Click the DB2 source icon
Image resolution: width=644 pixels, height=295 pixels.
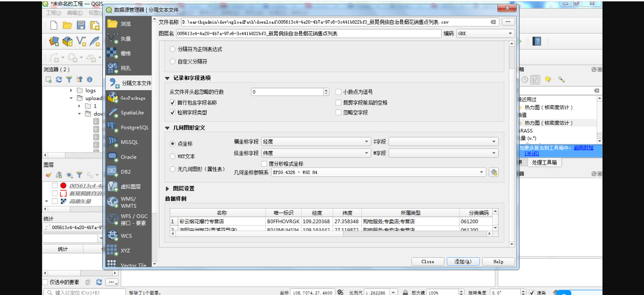point(112,172)
